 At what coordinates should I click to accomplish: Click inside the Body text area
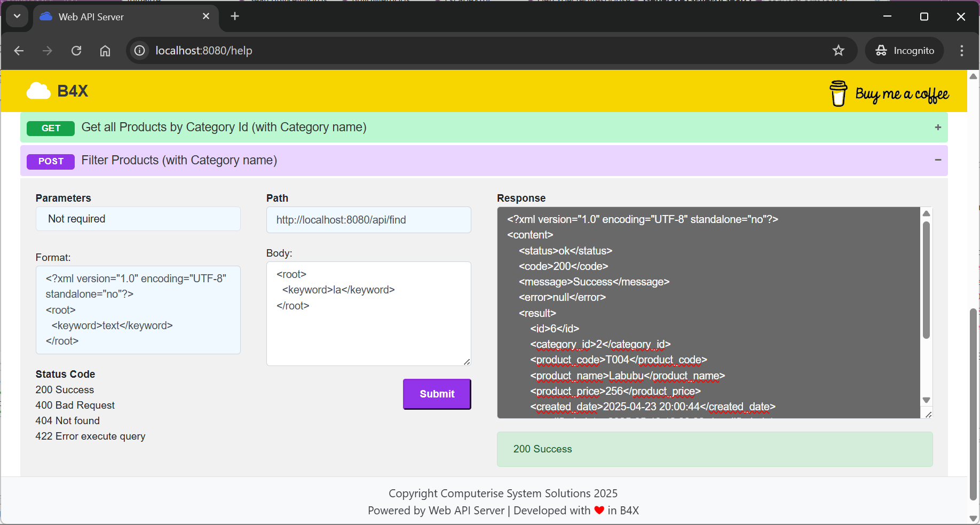368,314
